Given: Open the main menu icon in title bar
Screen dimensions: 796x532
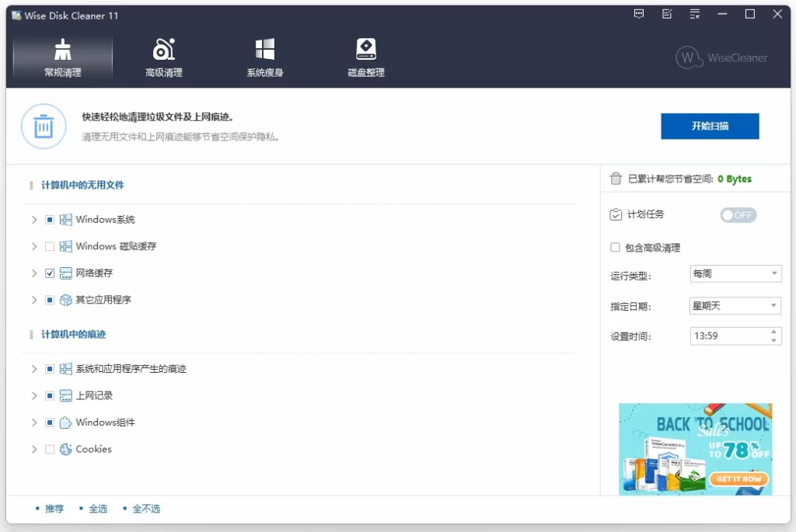Looking at the screenshot, I should pyautogui.click(x=694, y=14).
